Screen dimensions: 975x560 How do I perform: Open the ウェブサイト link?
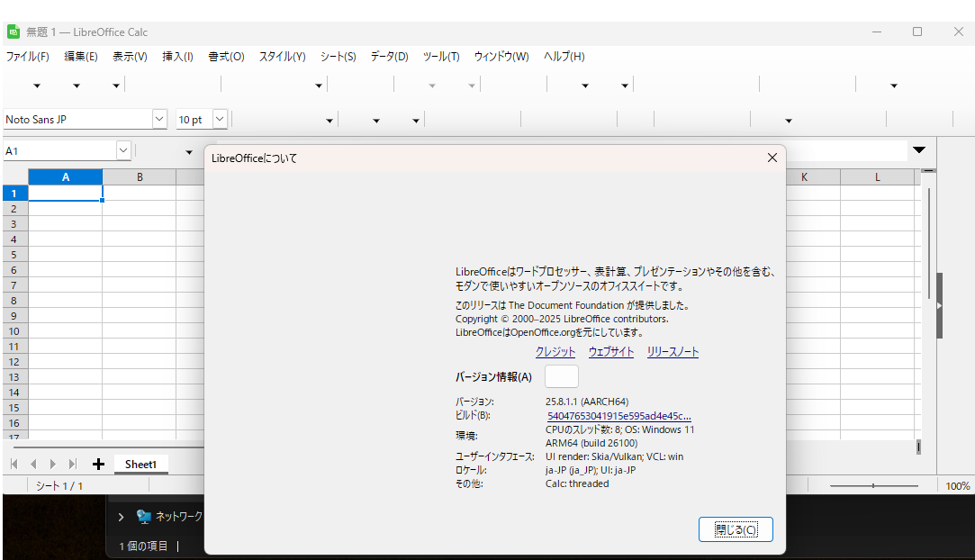tap(611, 352)
